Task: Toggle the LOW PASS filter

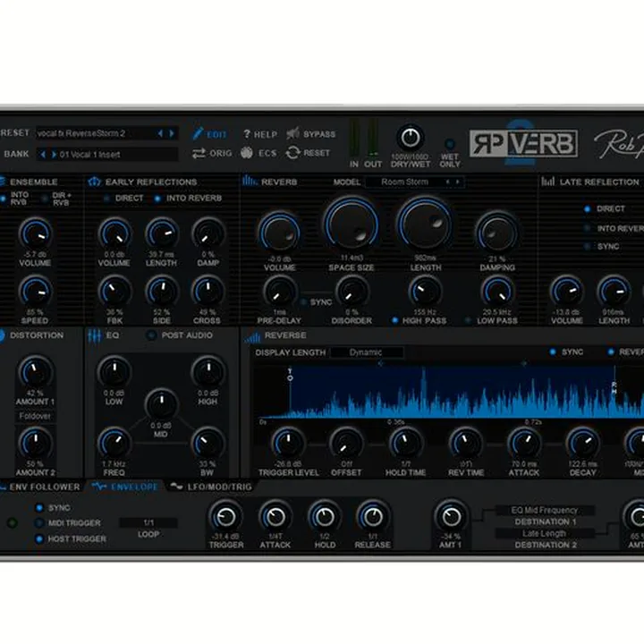Action: pyautogui.click(x=468, y=320)
